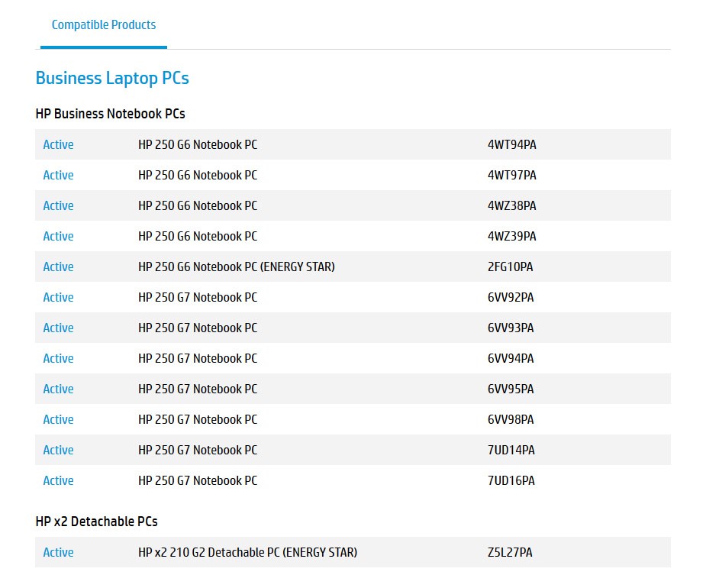Select part number 4WT94PA
Screen dimensions: 706x588
512,144
